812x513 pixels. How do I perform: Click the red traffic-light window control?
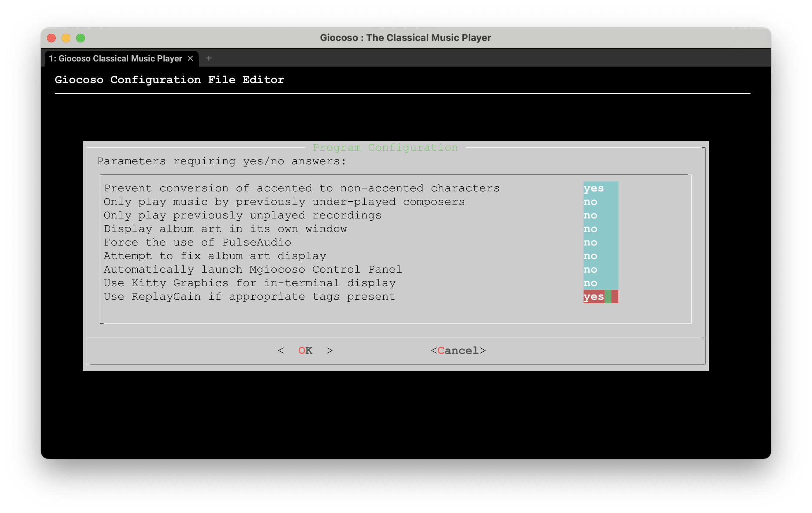pyautogui.click(x=51, y=38)
